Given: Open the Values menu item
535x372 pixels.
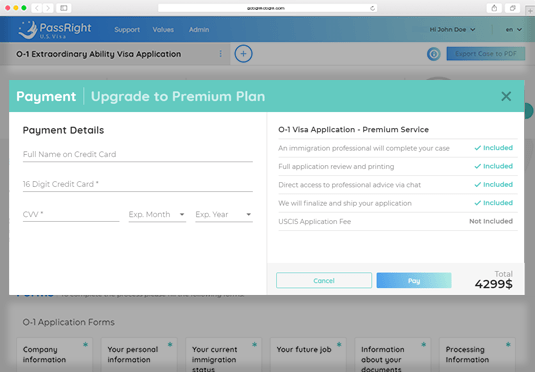Looking at the screenshot, I should pos(163,30).
